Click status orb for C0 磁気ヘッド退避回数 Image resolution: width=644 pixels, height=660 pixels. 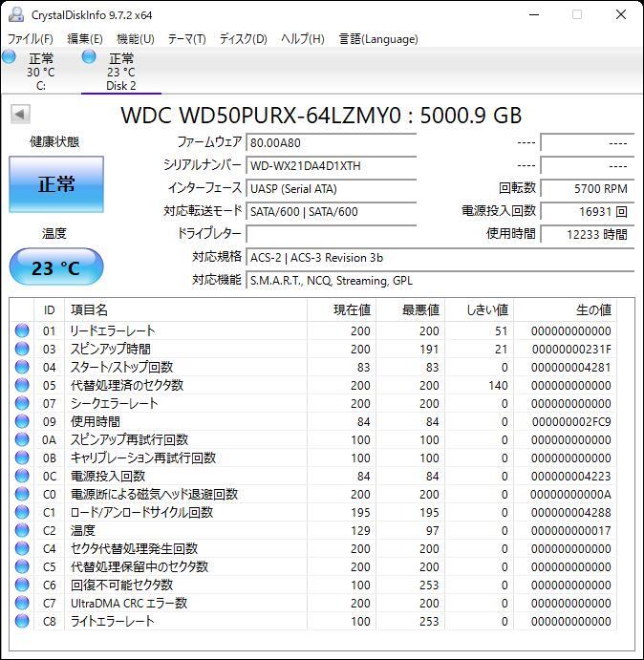click(x=22, y=494)
